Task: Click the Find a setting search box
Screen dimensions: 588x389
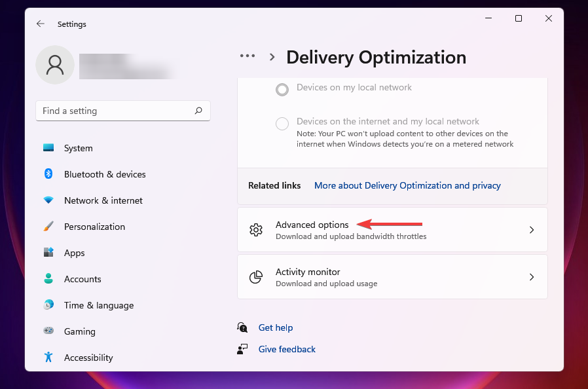Action: click(115, 111)
